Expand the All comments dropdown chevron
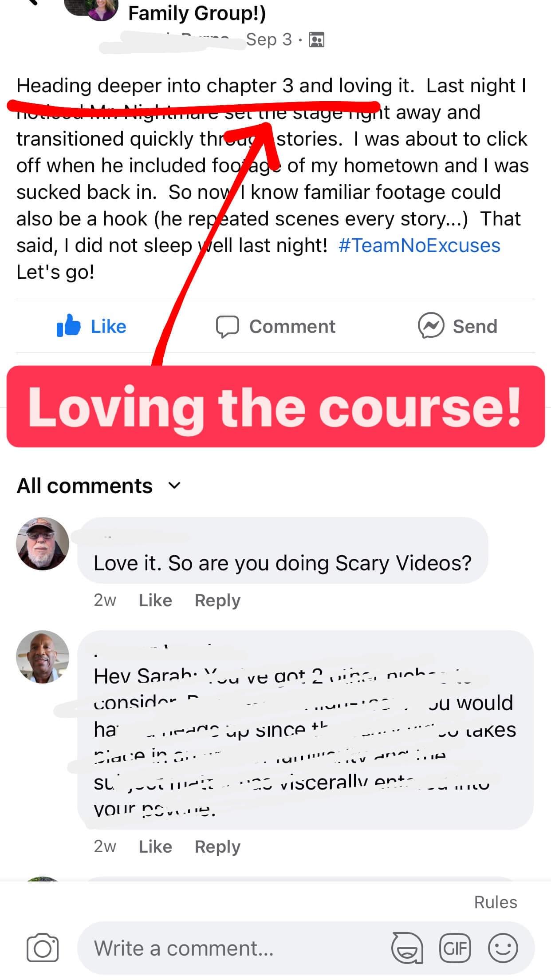This screenshot has height=980, width=551. [x=175, y=486]
